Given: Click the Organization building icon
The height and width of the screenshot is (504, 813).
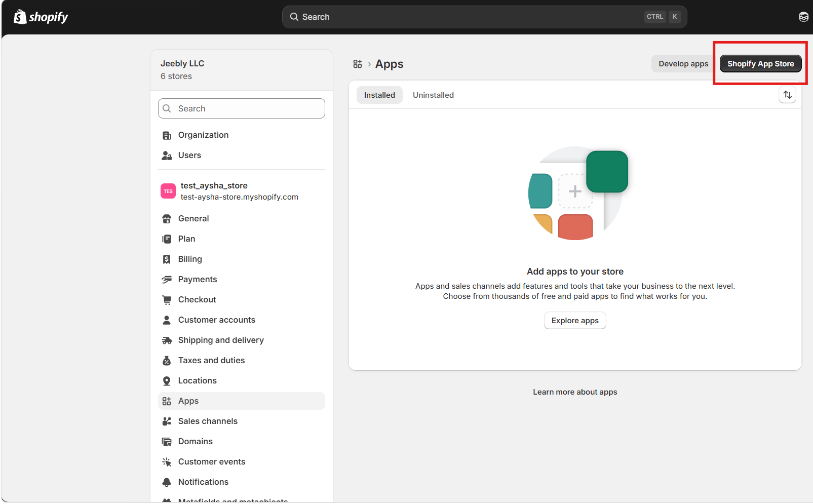Looking at the screenshot, I should pos(167,135).
